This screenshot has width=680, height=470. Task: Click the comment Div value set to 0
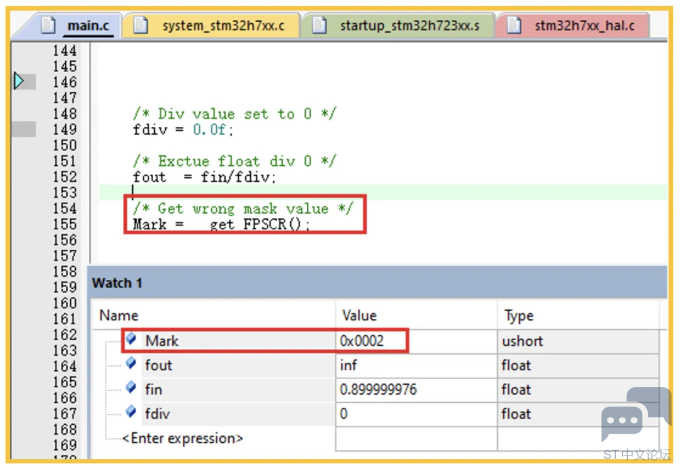click(x=235, y=114)
